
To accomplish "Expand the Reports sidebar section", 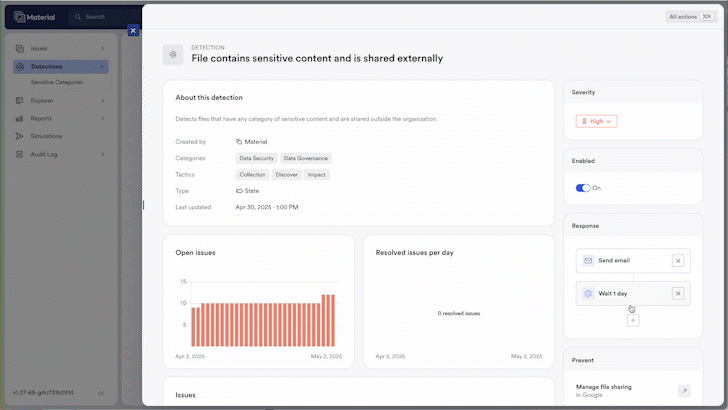I will point(102,118).
